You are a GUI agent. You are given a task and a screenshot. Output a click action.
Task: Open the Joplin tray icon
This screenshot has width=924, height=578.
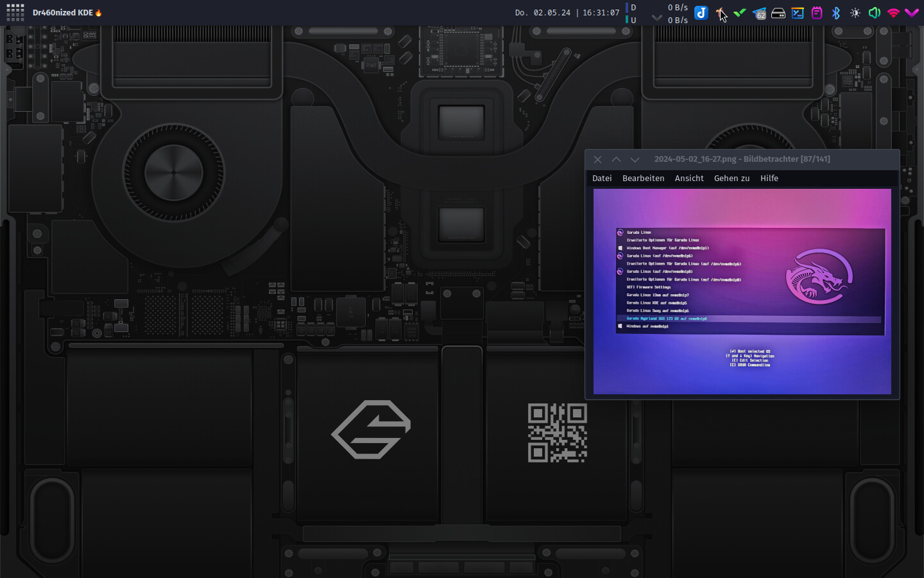tap(701, 13)
